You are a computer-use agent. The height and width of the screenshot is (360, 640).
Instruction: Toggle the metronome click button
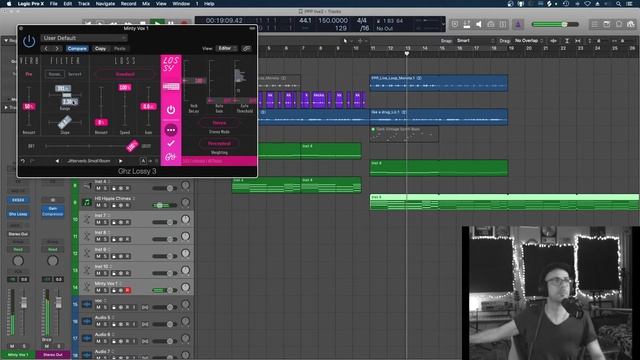[518, 24]
